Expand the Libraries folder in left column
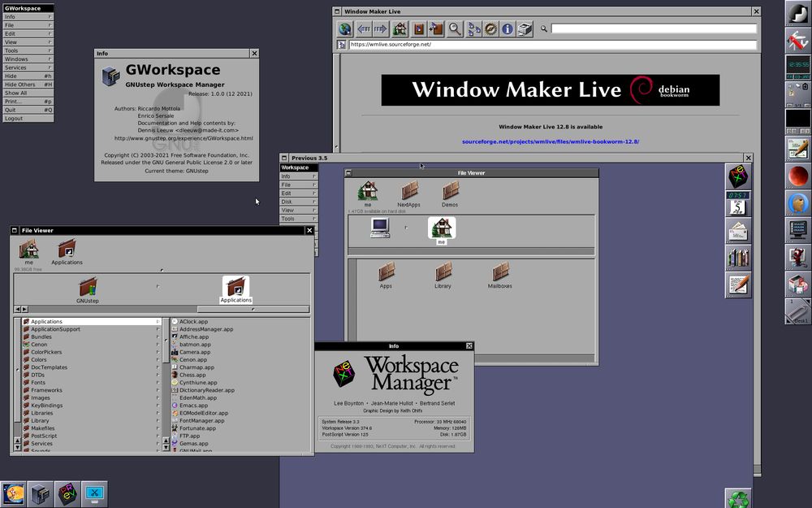 point(158,413)
